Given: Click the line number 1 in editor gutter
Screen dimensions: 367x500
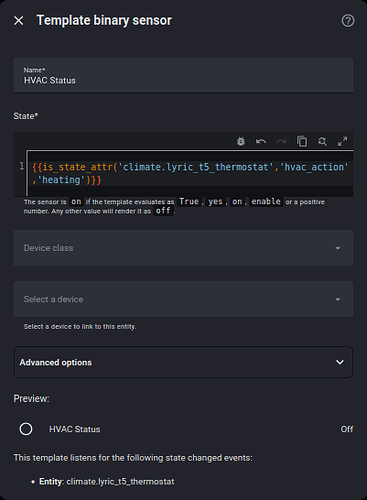Looking at the screenshot, I should 22,166.
